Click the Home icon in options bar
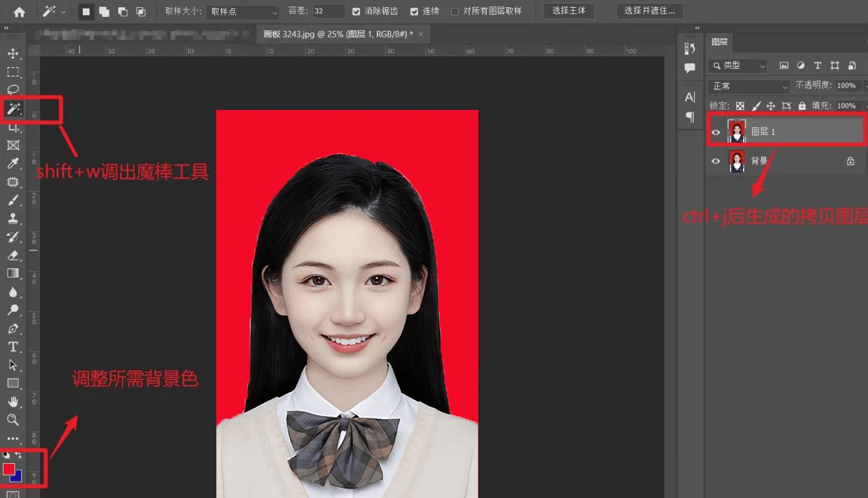This screenshot has width=868, height=498. coord(19,11)
